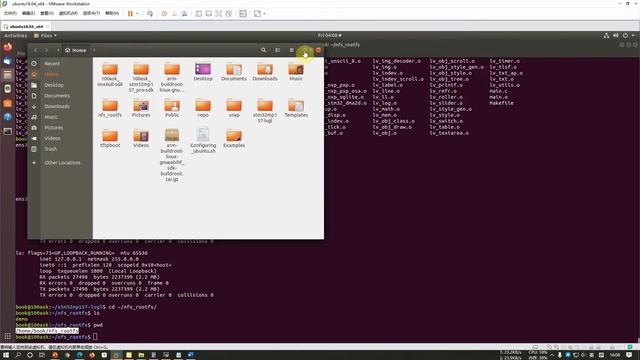Click lv_timer.o in the terminal listing

tap(504, 61)
